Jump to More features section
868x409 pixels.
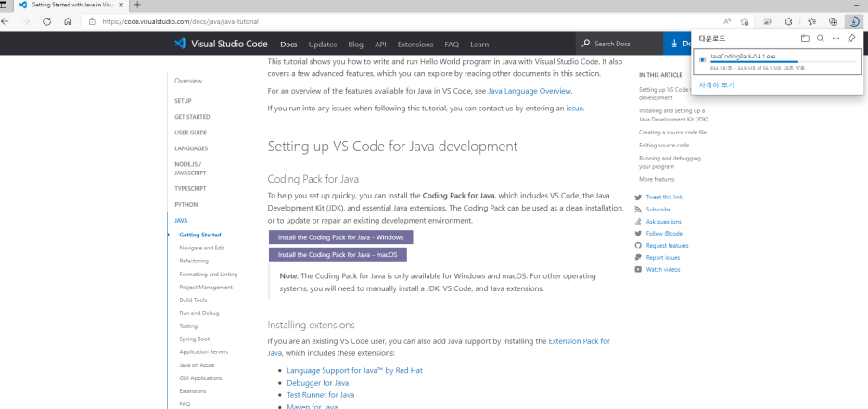[x=657, y=179]
